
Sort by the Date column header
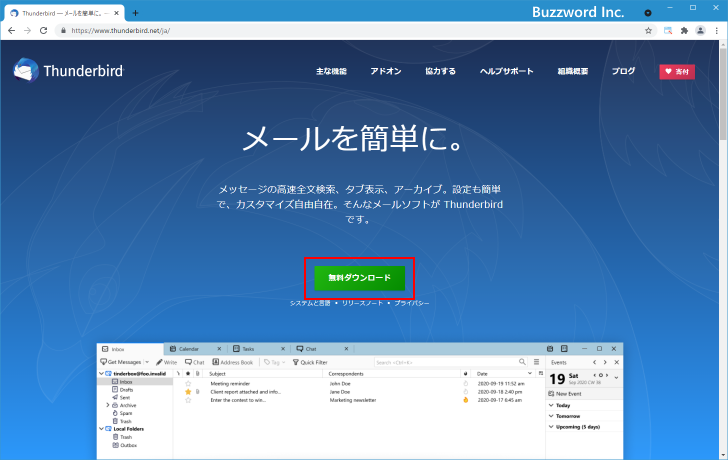pos(503,374)
